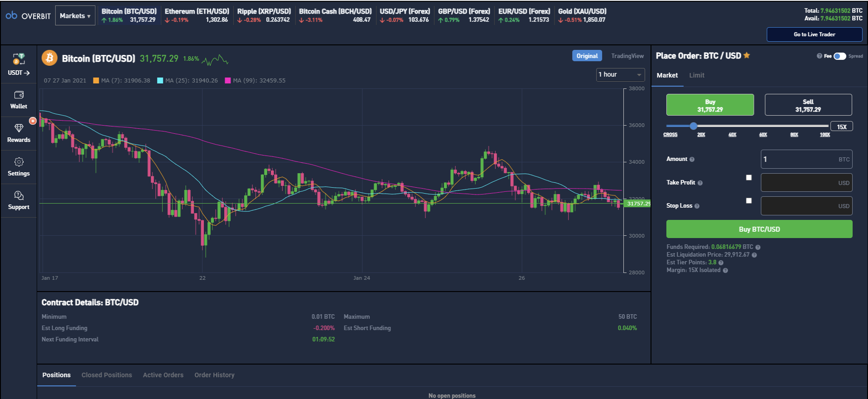Select USD/JPY (Forex) in the ticker bar

click(405, 15)
